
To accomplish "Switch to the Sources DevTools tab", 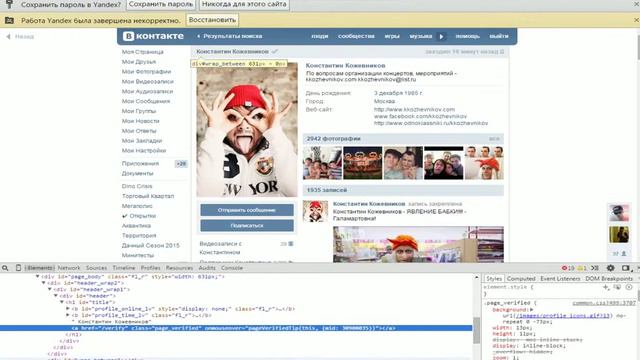I will (96, 268).
